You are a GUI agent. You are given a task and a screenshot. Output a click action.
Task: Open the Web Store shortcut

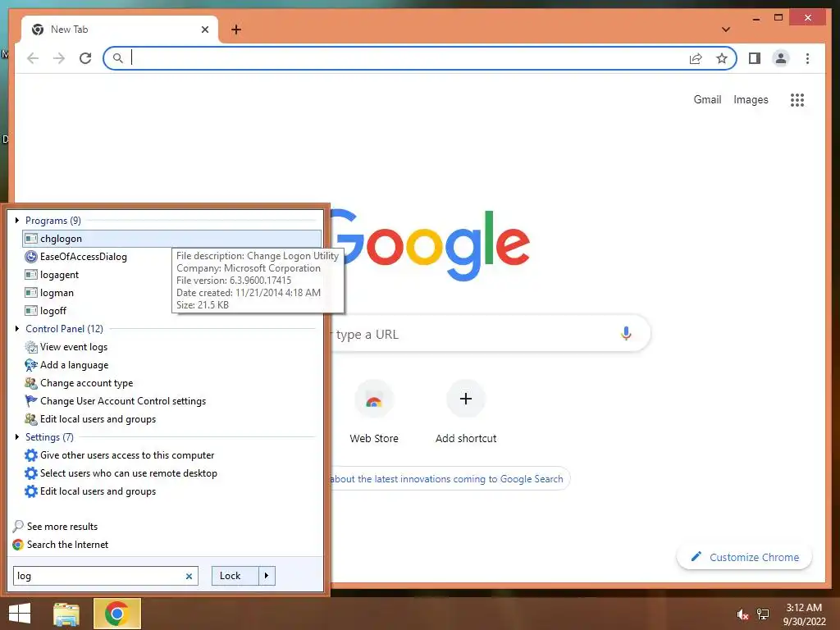point(374,412)
